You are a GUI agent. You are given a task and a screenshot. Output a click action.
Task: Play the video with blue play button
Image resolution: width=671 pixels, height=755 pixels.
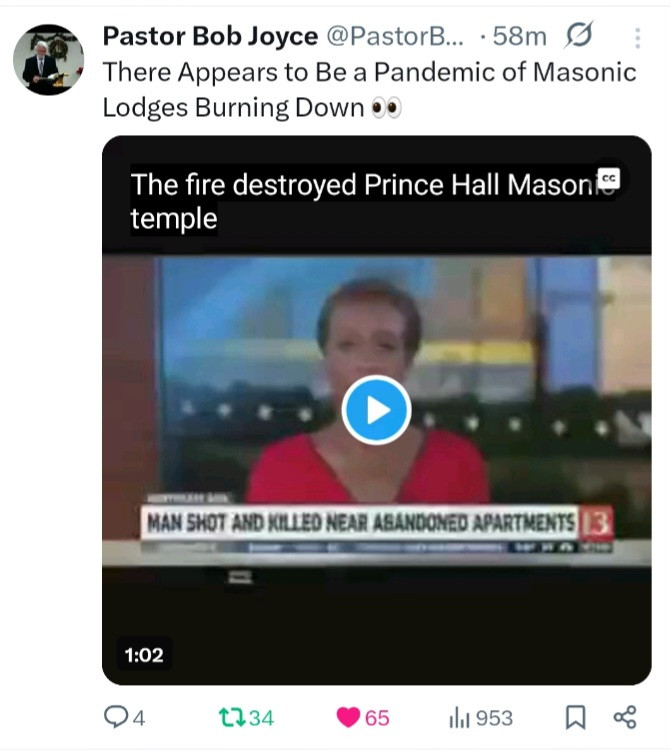point(376,410)
